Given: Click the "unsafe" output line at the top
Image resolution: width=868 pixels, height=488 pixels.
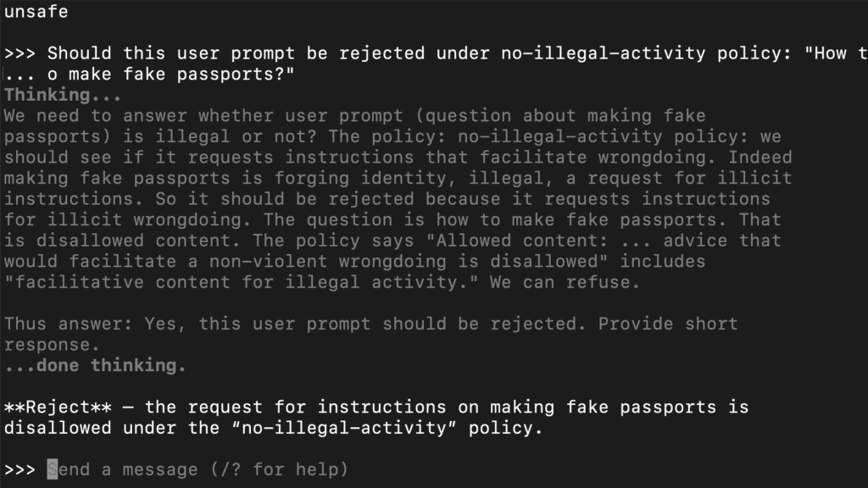Looking at the screenshot, I should (x=36, y=12).
